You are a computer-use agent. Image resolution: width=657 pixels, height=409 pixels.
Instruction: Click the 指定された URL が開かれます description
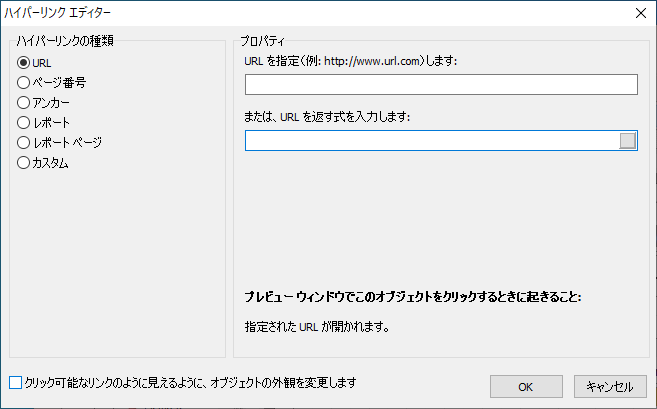pos(316,326)
